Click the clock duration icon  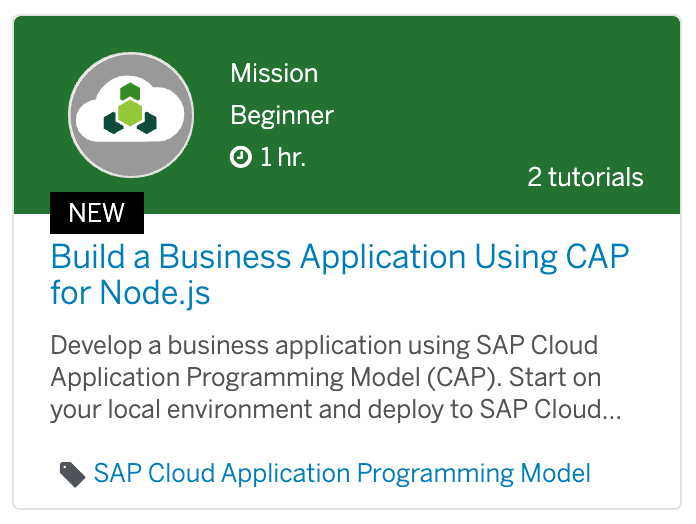coord(241,157)
